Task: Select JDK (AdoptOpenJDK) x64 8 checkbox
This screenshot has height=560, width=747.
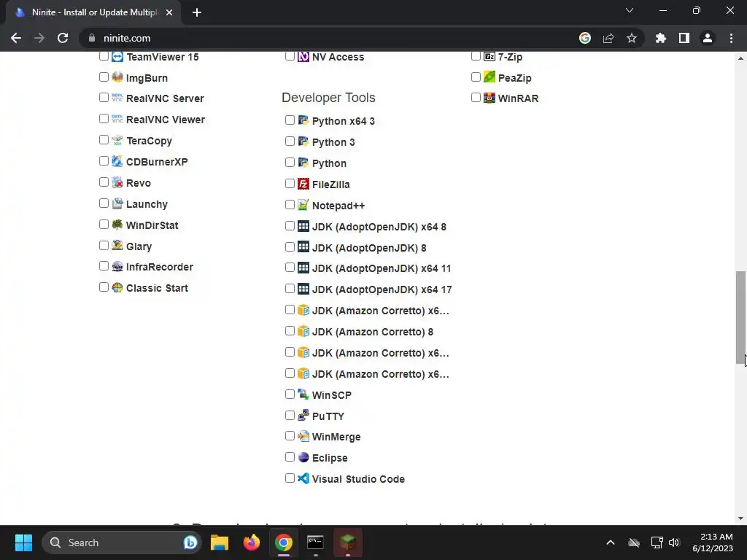Action: 290,226
